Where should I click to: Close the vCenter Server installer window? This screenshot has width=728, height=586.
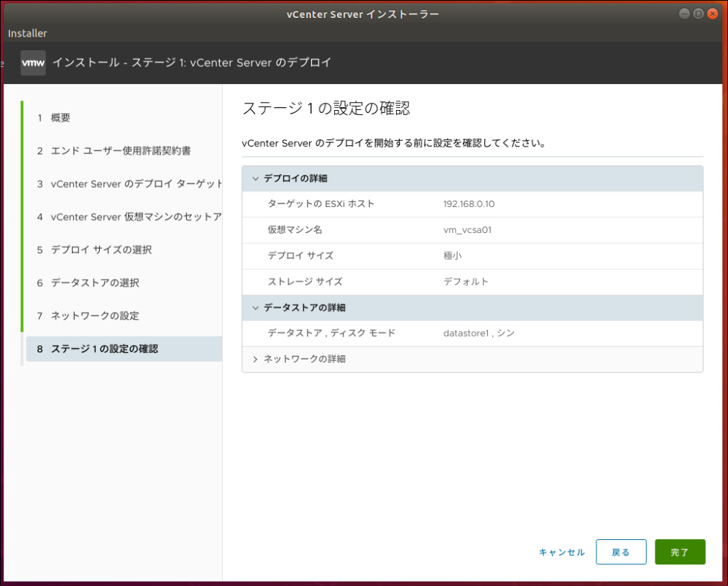point(713,14)
